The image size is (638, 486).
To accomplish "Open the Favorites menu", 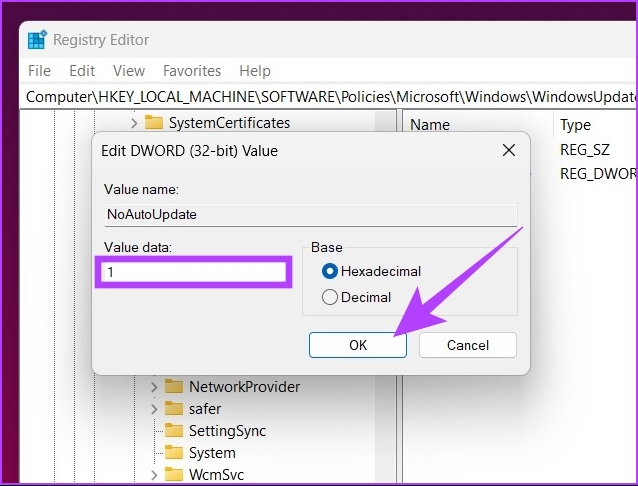I will coord(192,71).
